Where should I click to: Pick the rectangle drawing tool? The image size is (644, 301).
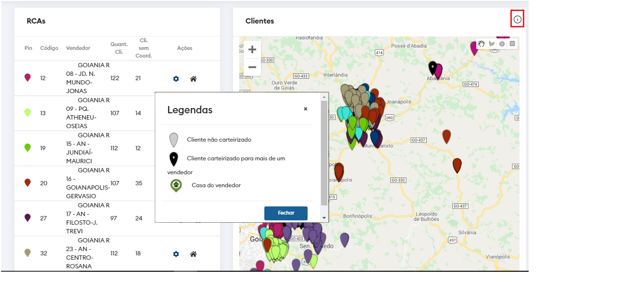pyautogui.click(x=513, y=44)
